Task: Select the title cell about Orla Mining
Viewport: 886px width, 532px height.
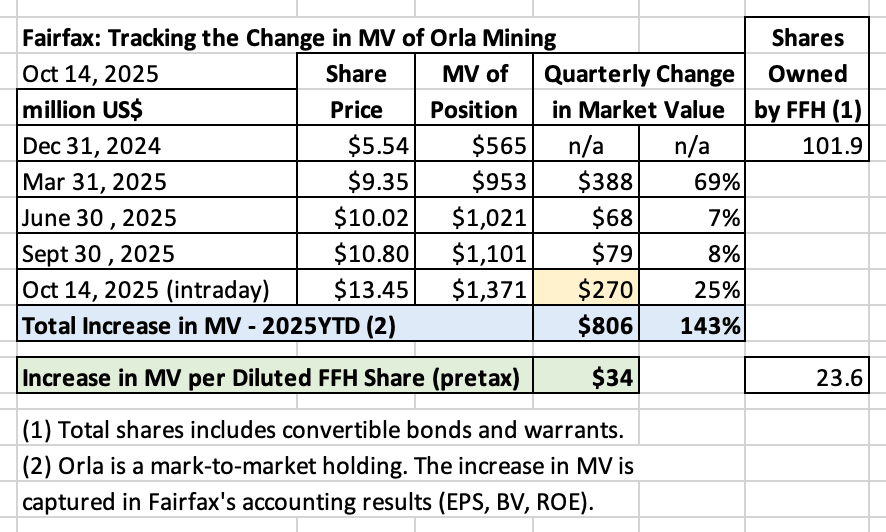Action: [289, 38]
